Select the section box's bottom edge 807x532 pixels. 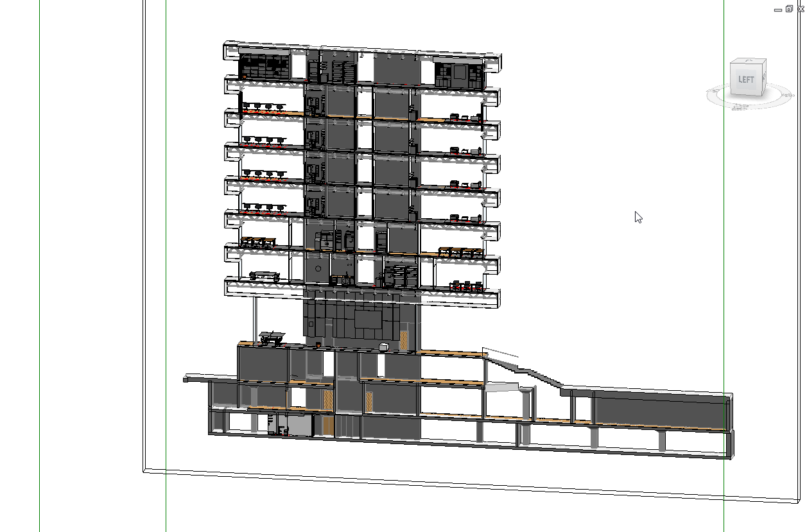tap(449, 486)
